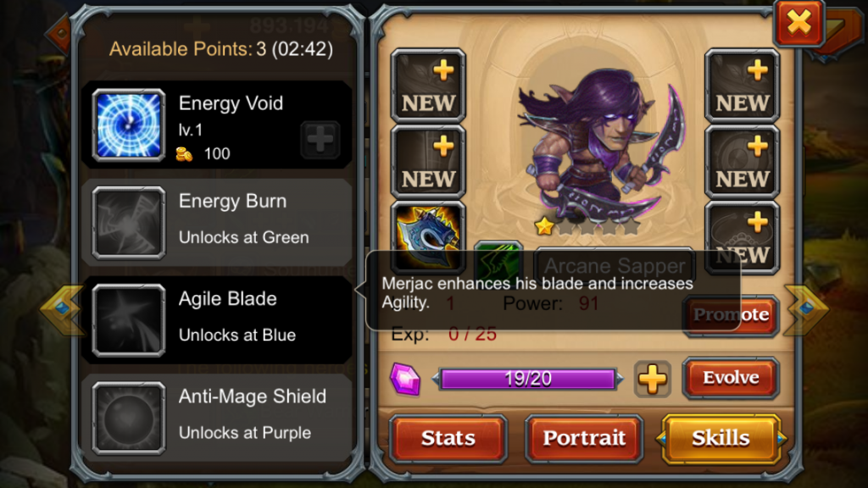Image resolution: width=868 pixels, height=488 pixels.
Task: Open the equipped axe item slot
Action: coord(427,236)
